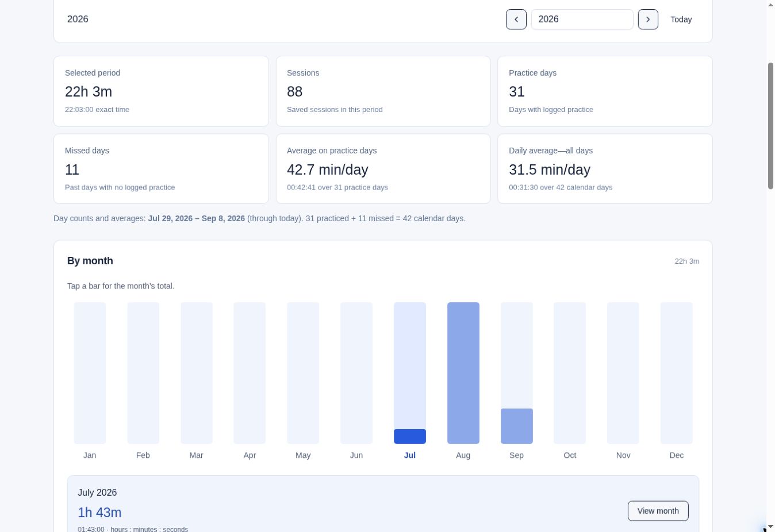Click the Saved sessions in this period text
This screenshot has width=775, height=532.
click(x=335, y=109)
